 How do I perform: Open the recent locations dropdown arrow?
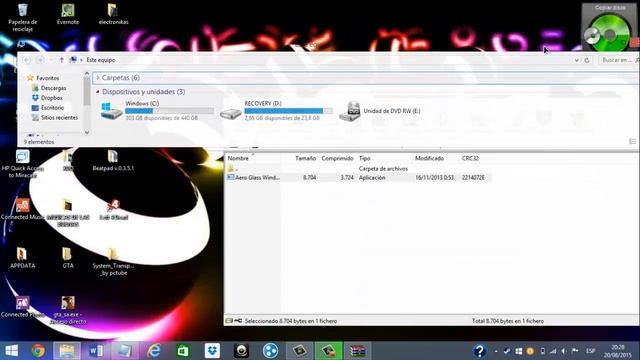pyautogui.click(x=51, y=60)
